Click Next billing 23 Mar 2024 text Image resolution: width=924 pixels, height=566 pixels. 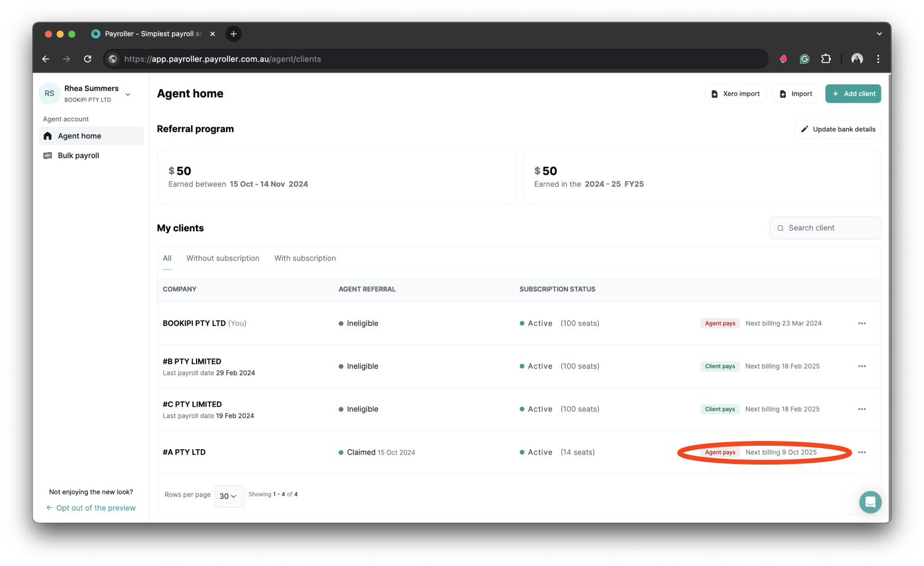[784, 323]
